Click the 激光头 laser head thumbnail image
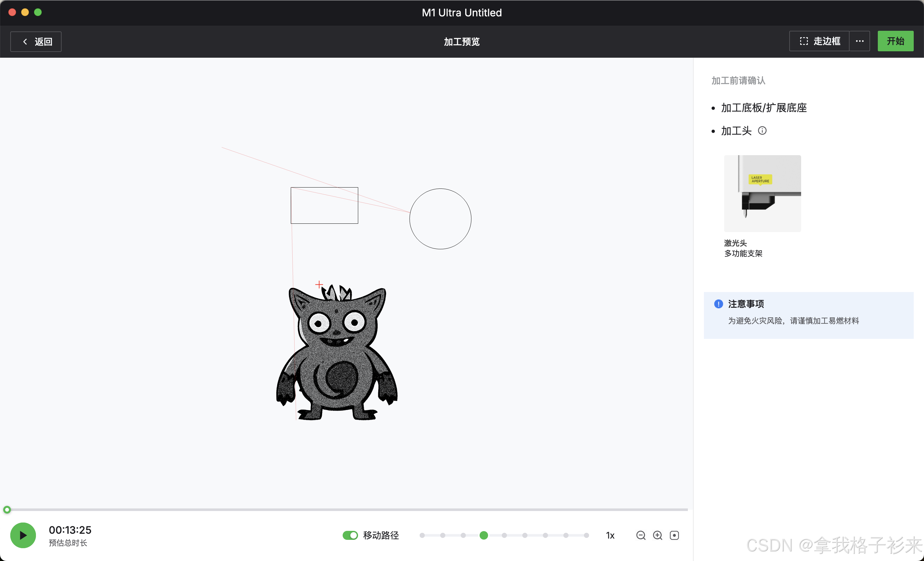The width and height of the screenshot is (924, 561). pos(762,193)
